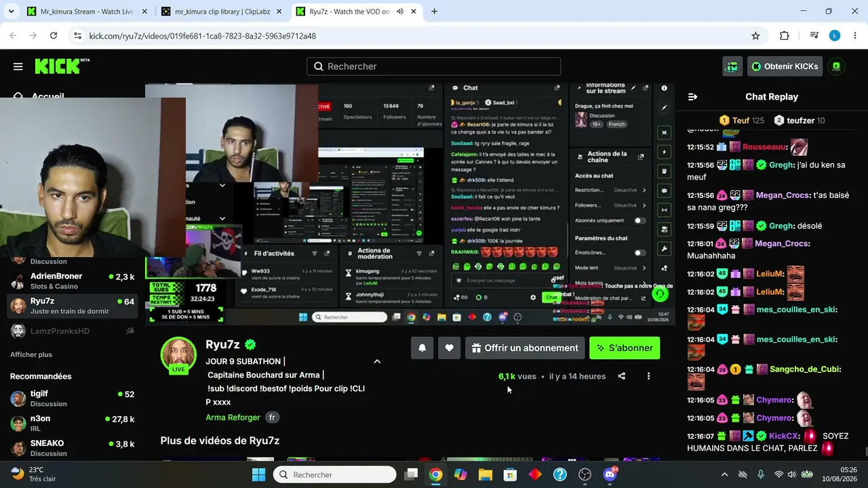Image resolution: width=868 pixels, height=488 pixels.
Task: Open the Kick hamburger sidebar menu
Action: 18,66
